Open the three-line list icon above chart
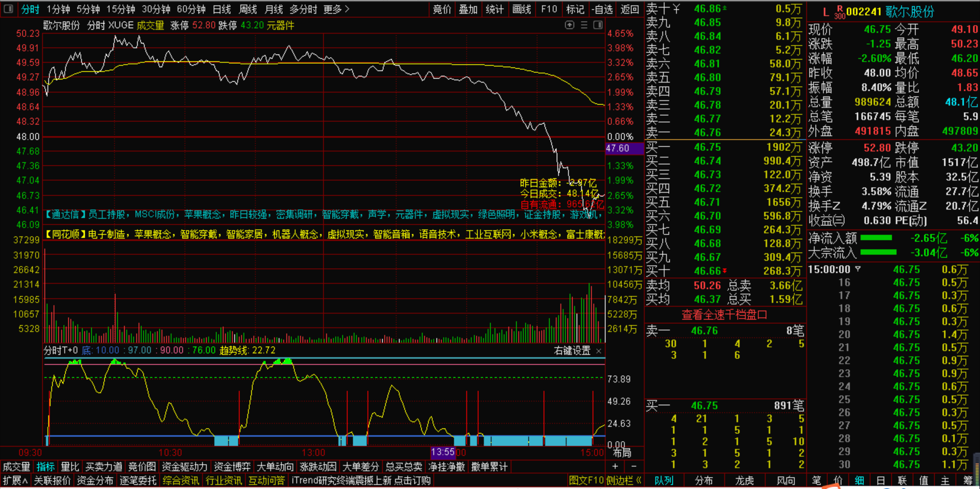Image resolution: width=980 pixels, height=489 pixels. (584, 25)
